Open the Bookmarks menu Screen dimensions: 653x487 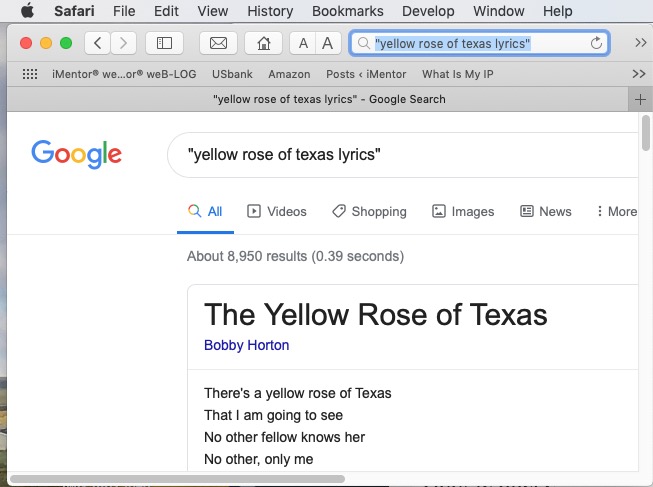click(x=348, y=11)
